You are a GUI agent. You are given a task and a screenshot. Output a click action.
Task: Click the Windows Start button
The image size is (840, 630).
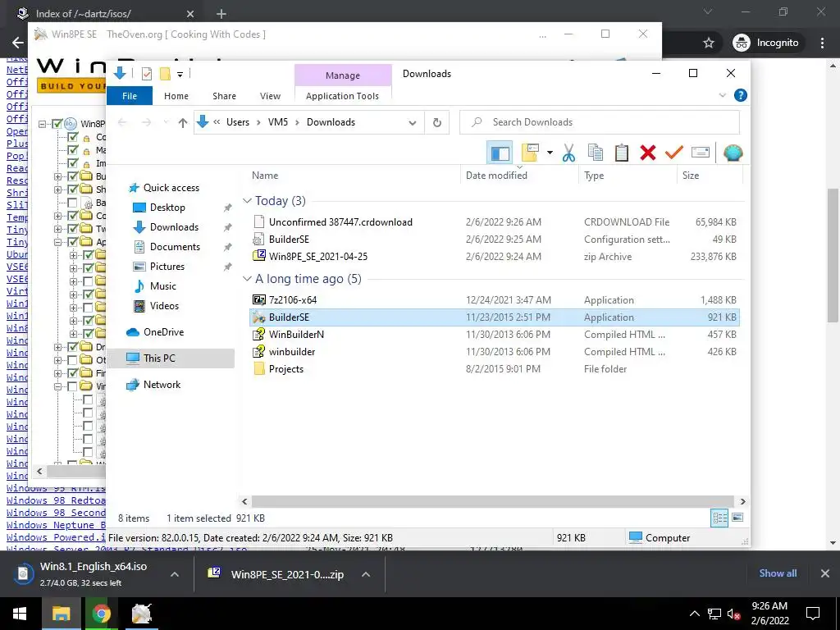pyautogui.click(x=20, y=614)
